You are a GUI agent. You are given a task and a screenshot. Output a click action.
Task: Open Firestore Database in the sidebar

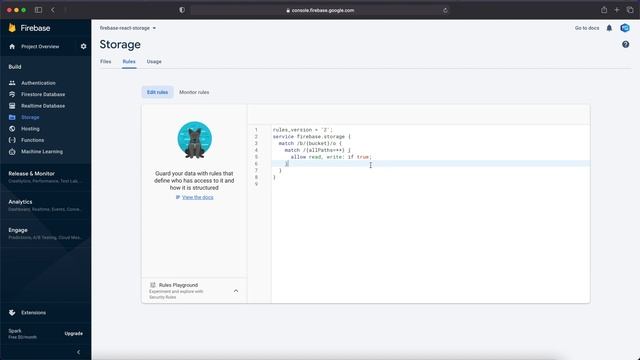tap(43, 94)
